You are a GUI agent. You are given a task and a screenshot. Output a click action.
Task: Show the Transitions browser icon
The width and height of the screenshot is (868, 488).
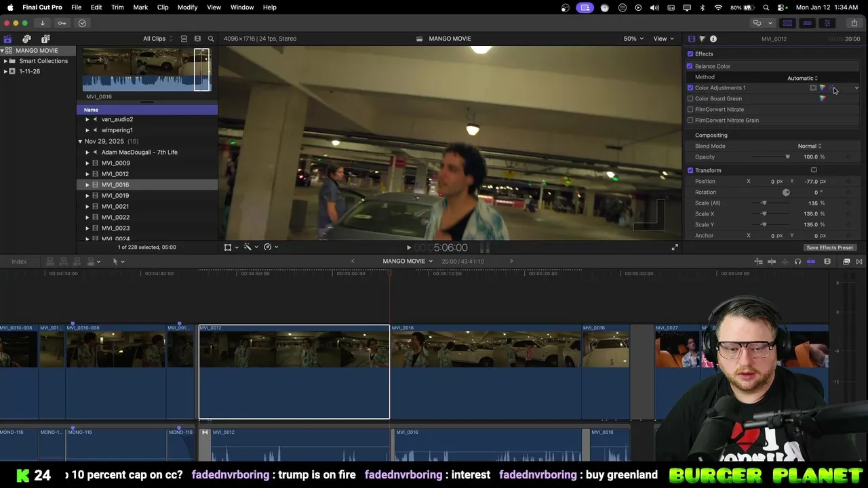tap(859, 262)
